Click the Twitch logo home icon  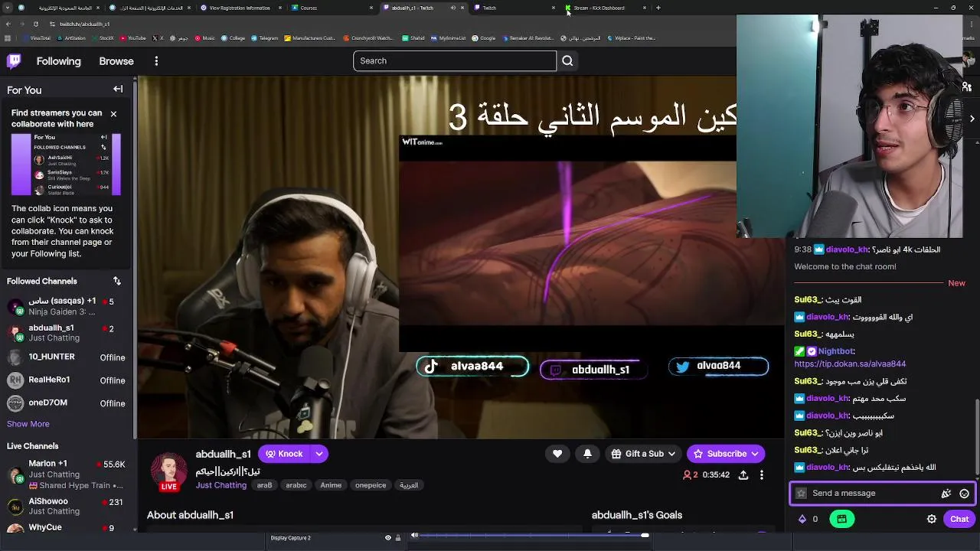(14, 61)
